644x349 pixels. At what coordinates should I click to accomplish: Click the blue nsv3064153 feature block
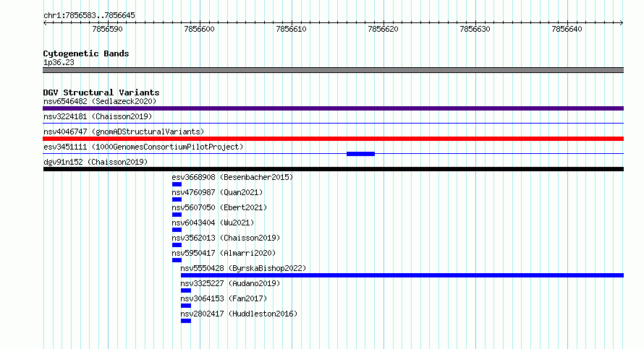tap(186, 306)
